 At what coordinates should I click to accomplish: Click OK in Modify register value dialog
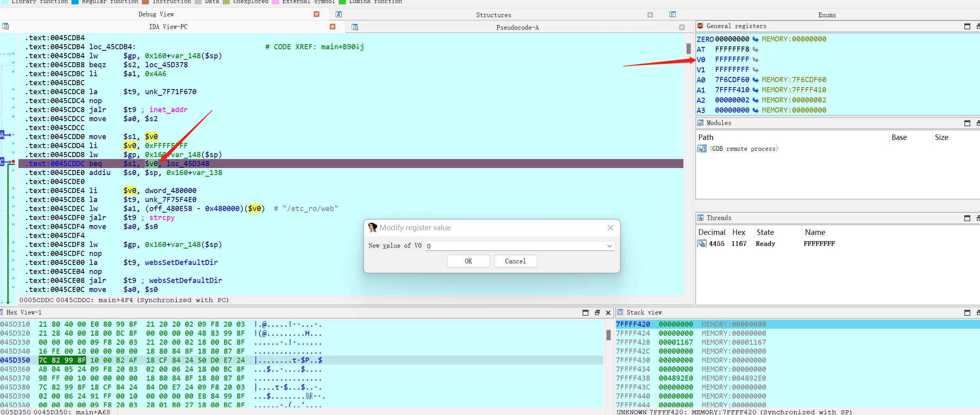[468, 261]
